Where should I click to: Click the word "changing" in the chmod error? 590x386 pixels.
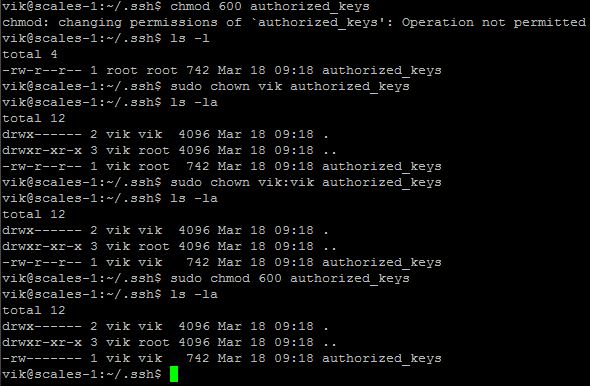[90, 23]
